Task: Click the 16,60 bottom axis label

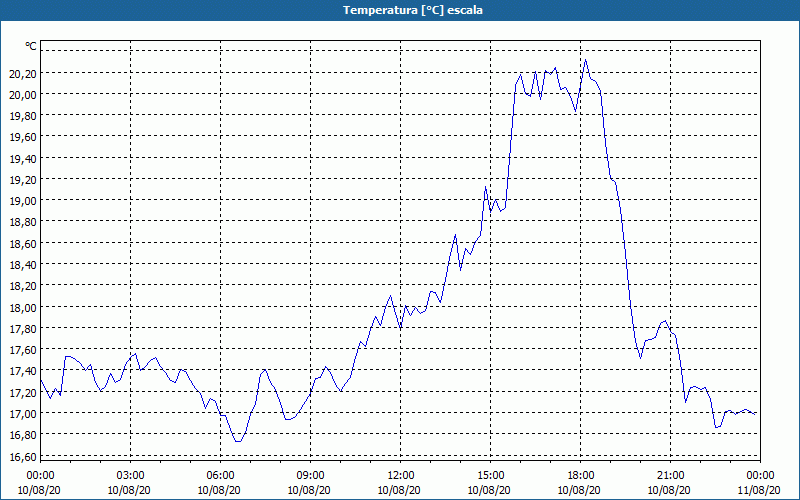Action: pyautogui.click(x=23, y=457)
